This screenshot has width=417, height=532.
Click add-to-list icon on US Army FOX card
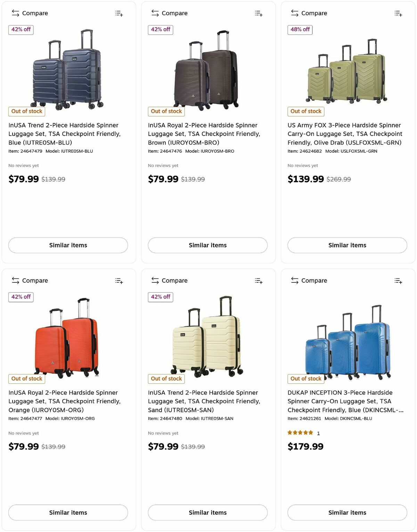[398, 14]
